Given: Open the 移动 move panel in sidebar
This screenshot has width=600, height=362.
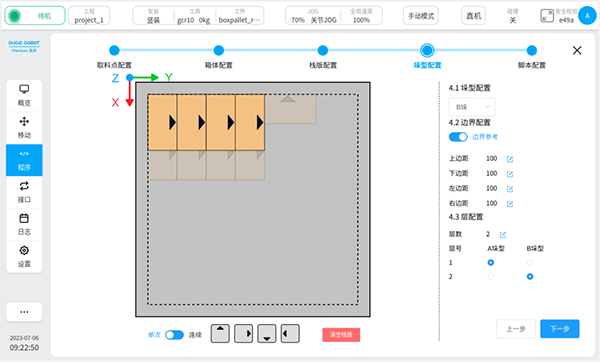Looking at the screenshot, I should click(24, 128).
